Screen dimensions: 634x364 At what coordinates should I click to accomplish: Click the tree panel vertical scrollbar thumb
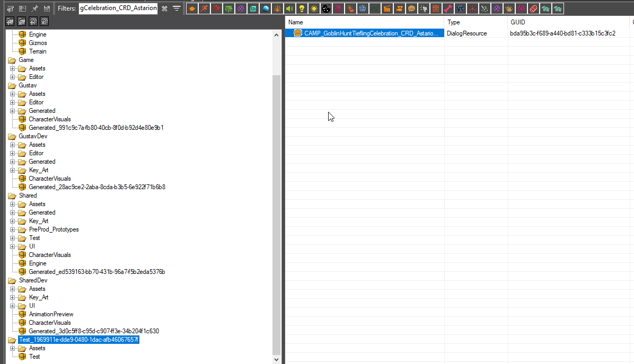(x=276, y=214)
